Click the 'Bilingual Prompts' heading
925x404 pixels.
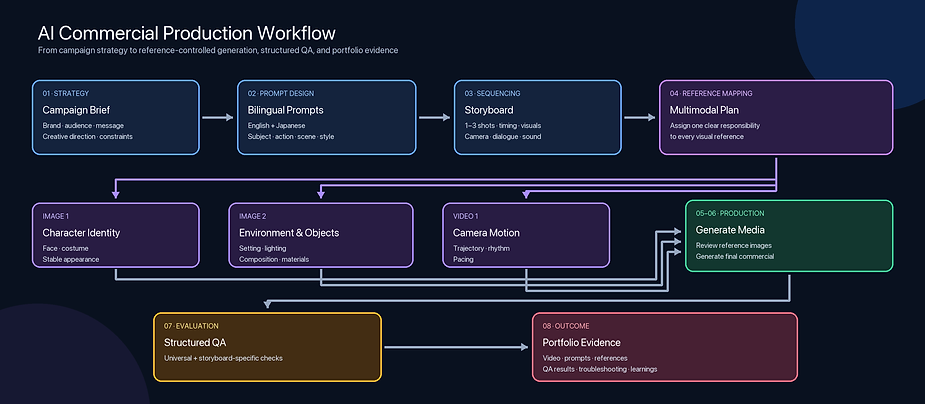coord(286,110)
